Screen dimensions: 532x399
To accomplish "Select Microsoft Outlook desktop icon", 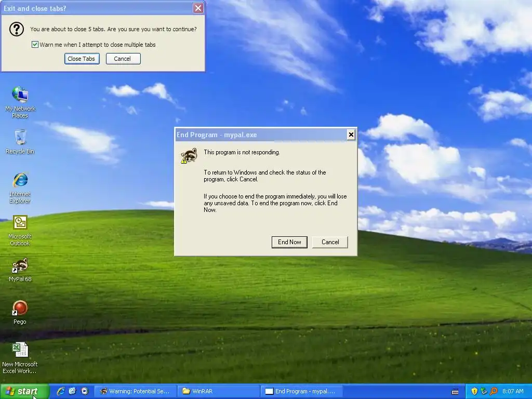I will tap(20, 230).
